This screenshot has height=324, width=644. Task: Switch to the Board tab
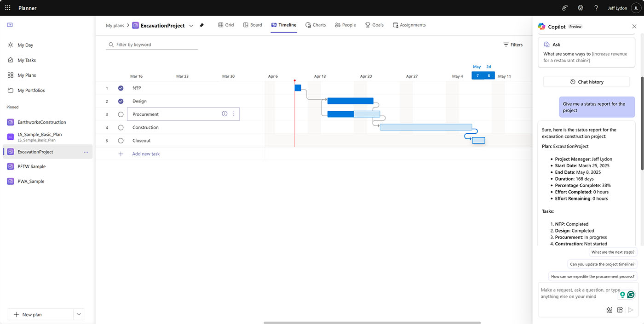[253, 25]
